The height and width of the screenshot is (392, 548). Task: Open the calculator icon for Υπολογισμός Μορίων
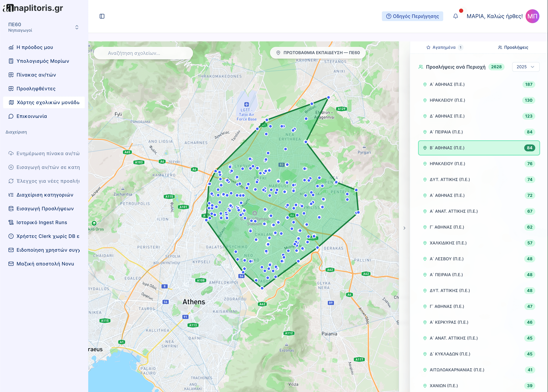pos(11,61)
